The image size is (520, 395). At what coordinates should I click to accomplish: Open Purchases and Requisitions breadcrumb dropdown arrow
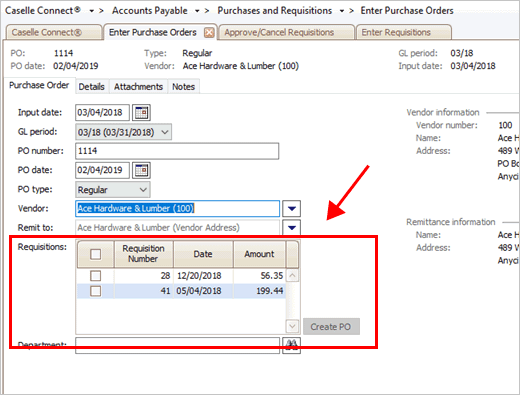pos(342,11)
